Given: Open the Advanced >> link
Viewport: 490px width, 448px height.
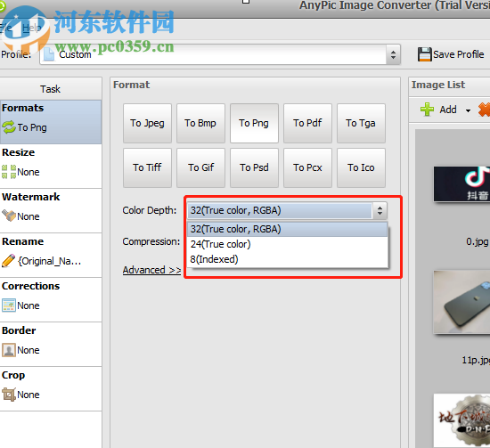Looking at the screenshot, I should click(x=151, y=270).
